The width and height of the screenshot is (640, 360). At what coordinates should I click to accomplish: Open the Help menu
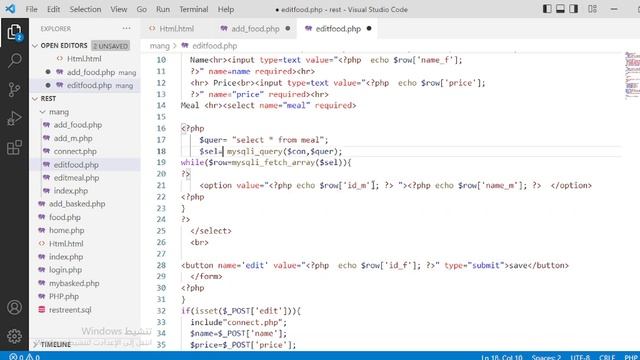coord(226,9)
